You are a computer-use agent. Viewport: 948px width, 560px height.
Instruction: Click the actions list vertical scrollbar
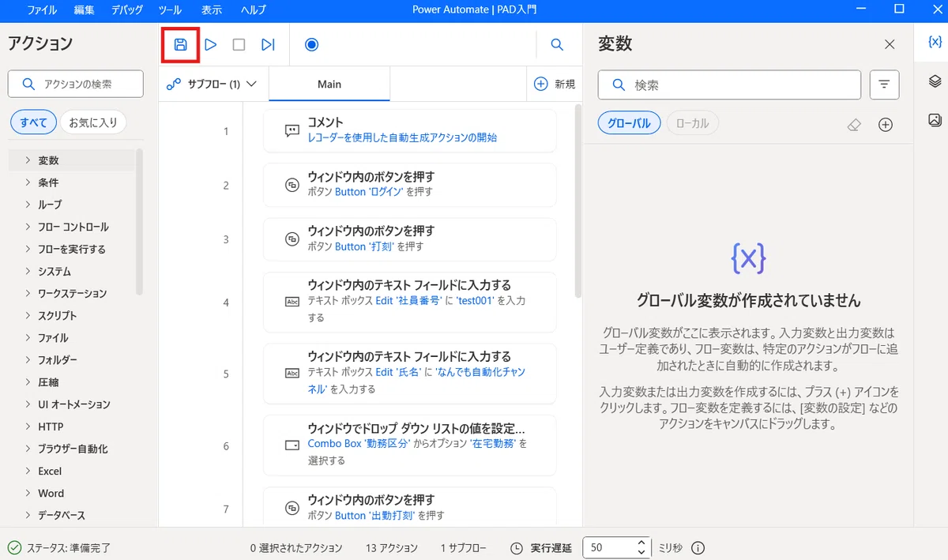(140, 222)
